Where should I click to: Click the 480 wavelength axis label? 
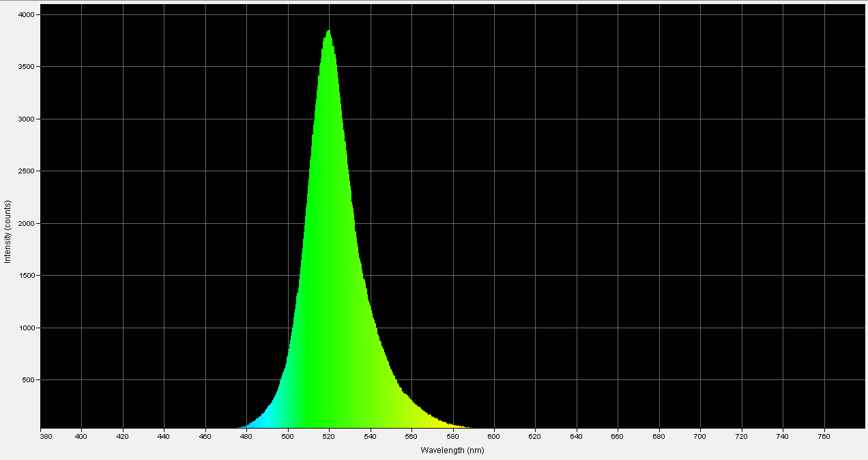(x=246, y=435)
